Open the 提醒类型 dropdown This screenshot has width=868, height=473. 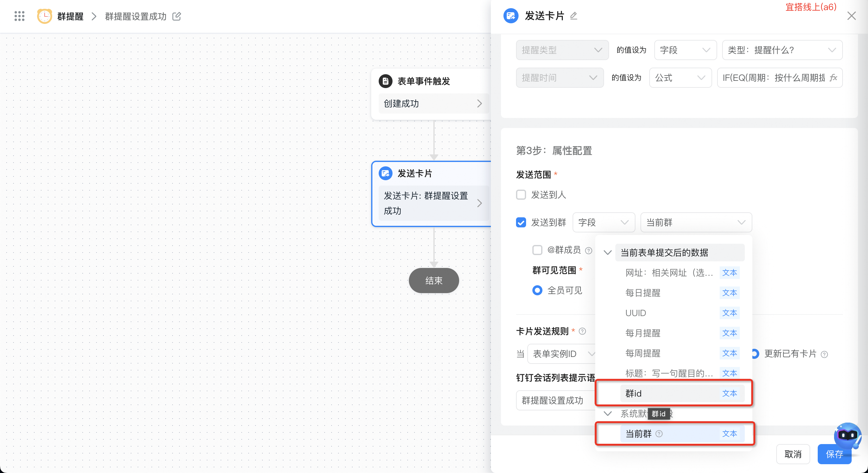(562, 50)
